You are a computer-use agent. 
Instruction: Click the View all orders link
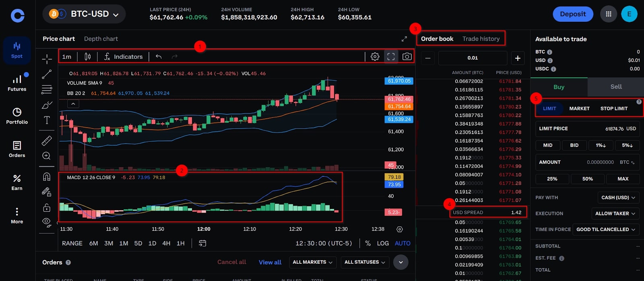point(270,262)
